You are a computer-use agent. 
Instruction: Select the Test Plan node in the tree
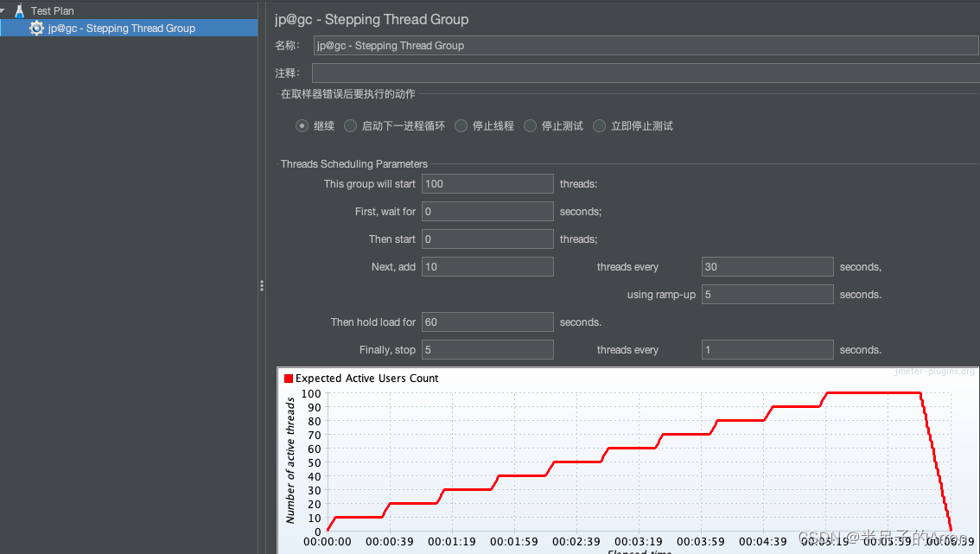pyautogui.click(x=52, y=10)
